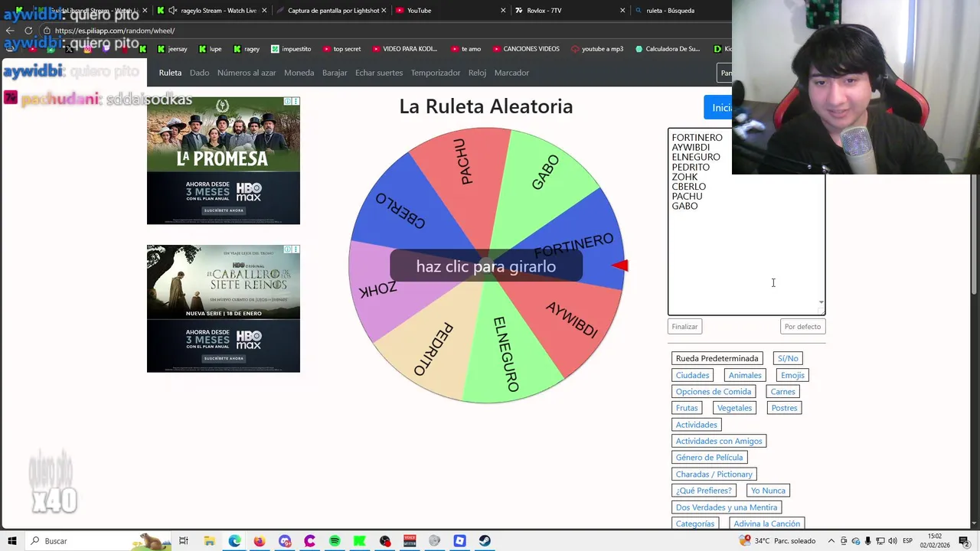Open the CANCIONES VIDEOS bookmark
Screen dimensions: 980x551
click(525, 49)
